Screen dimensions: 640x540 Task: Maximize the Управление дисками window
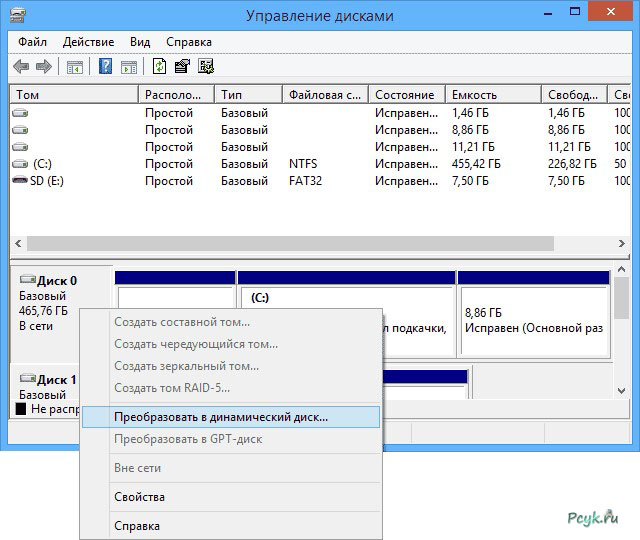click(x=575, y=12)
